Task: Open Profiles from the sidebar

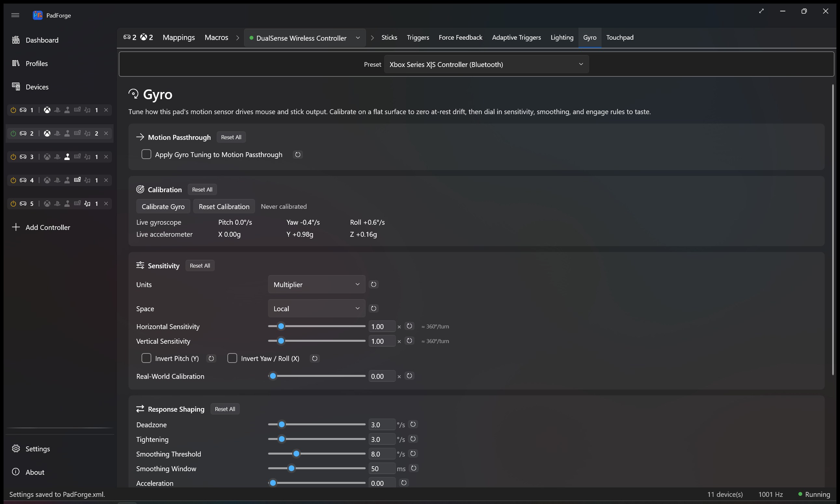Action: pos(60,63)
